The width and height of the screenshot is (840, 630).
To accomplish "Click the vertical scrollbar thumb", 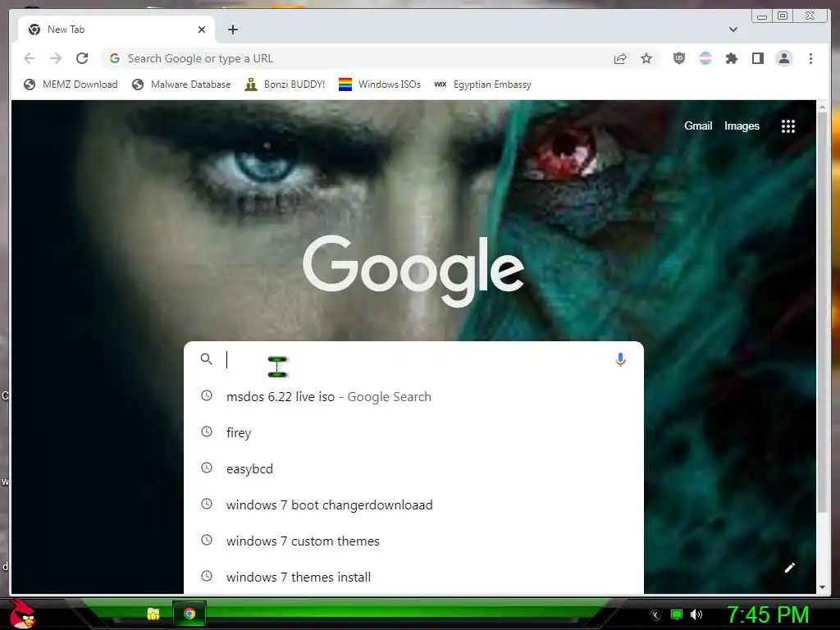I will [x=822, y=313].
